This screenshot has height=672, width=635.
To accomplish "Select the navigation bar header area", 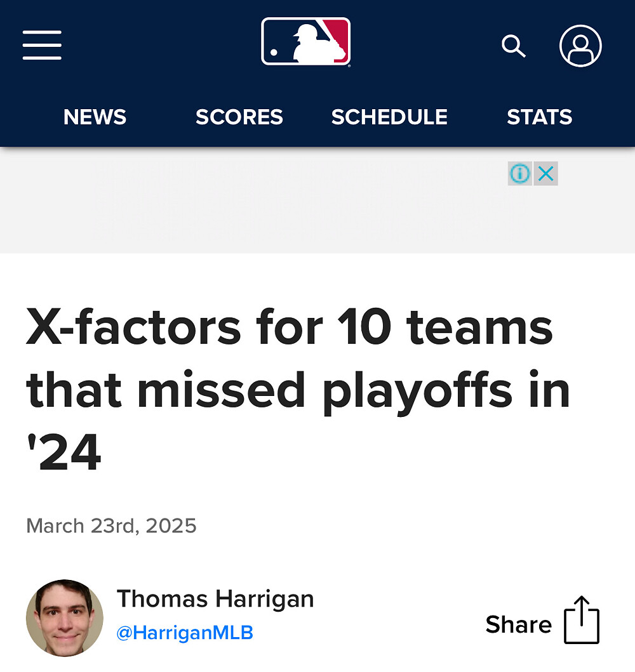I will [x=317, y=73].
